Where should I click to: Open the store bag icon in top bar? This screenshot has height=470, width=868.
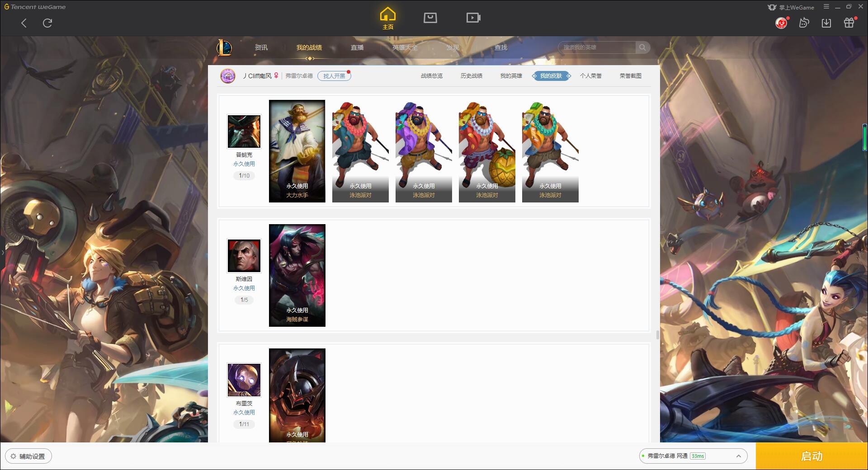[x=430, y=18]
